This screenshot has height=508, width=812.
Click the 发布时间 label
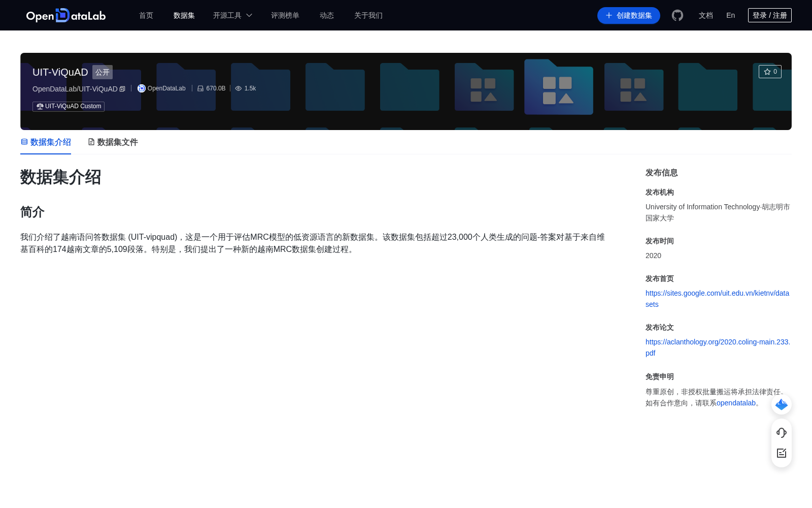coord(660,241)
